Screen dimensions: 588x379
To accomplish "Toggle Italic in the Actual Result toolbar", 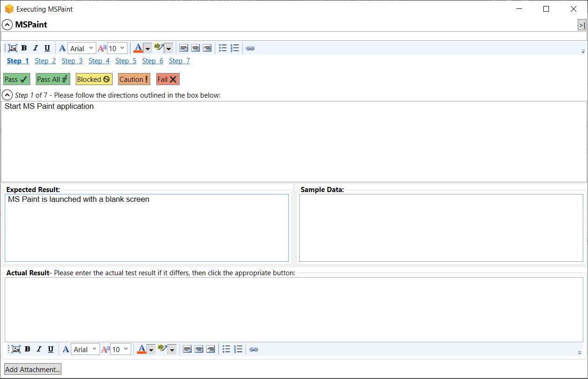I will coord(39,349).
